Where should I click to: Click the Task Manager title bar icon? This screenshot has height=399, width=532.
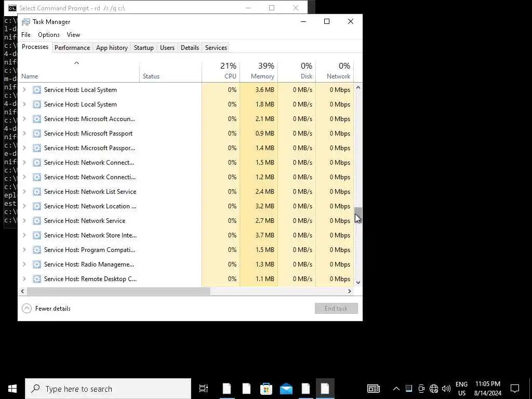[26, 22]
